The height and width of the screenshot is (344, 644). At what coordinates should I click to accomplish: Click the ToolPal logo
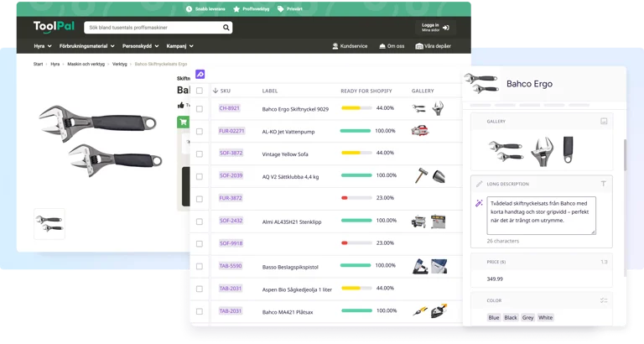54,27
